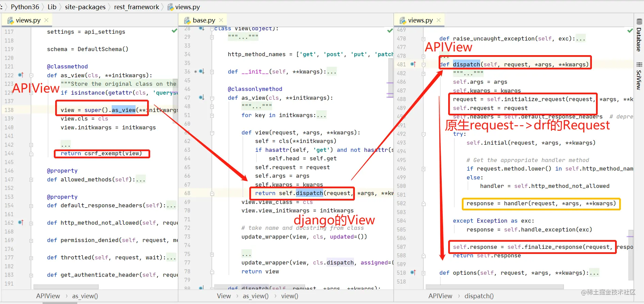This screenshot has width=644, height=304.
Task: Collapse try block fold at line 492
Action: pos(424,134)
